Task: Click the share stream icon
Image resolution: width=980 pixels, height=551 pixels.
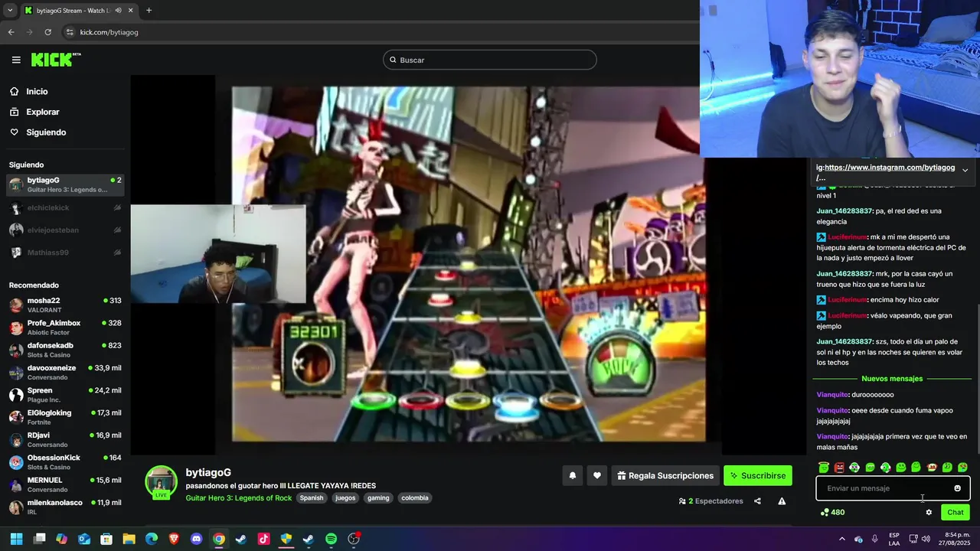Action: (x=757, y=501)
